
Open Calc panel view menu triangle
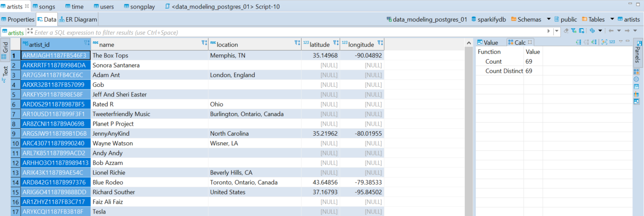pos(621,41)
